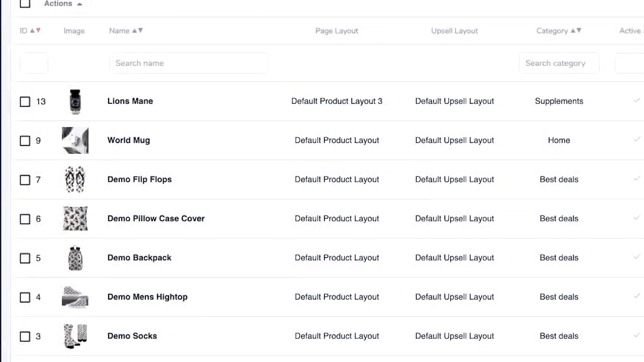
Task: Open the World Mug product thumbnail
Action: point(75,140)
